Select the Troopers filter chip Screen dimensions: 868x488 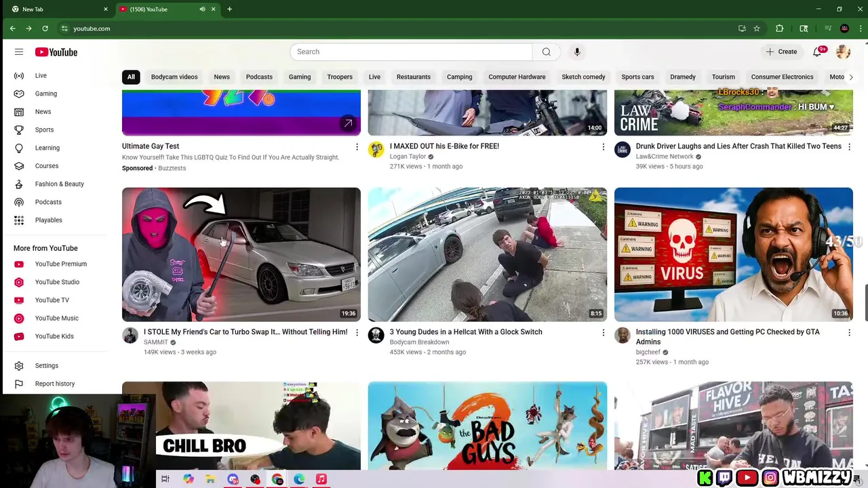340,77
